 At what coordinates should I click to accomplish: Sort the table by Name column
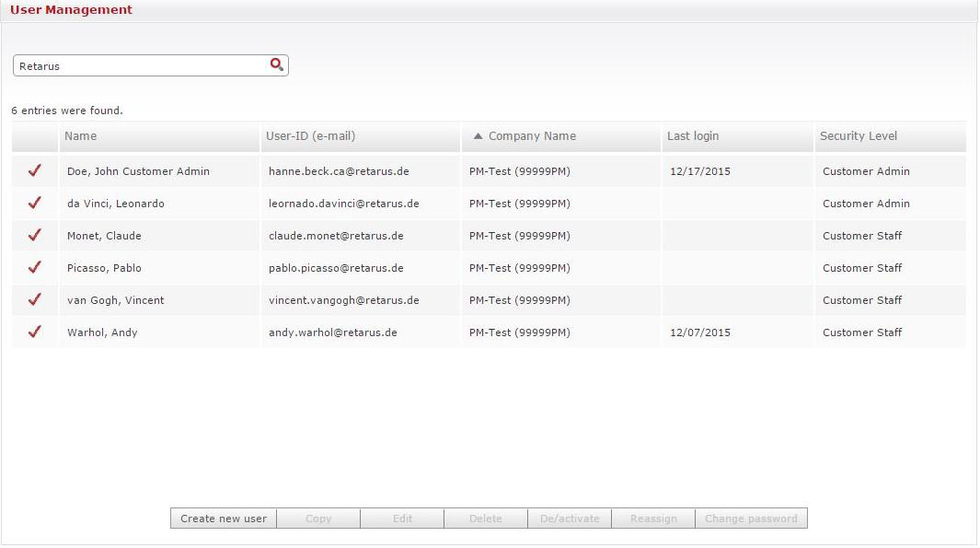[x=81, y=136]
